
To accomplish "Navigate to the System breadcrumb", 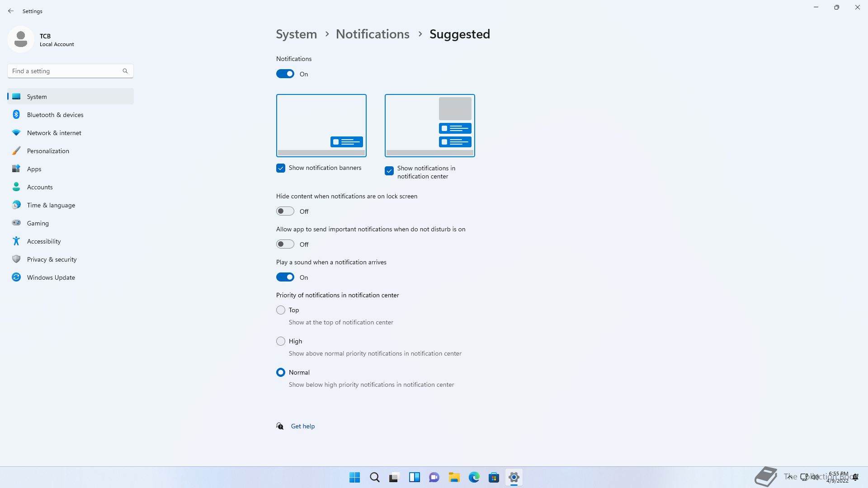I will (297, 34).
